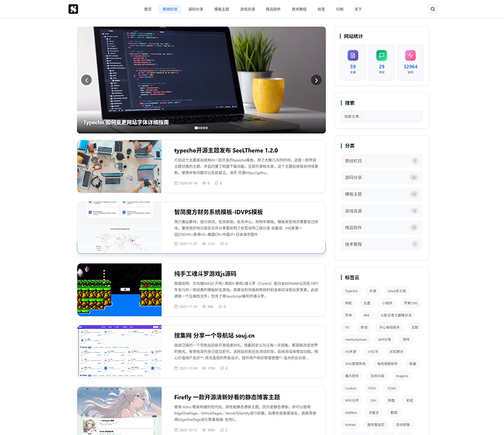Open the 归档 menu item
504x435 pixels.
click(340, 9)
